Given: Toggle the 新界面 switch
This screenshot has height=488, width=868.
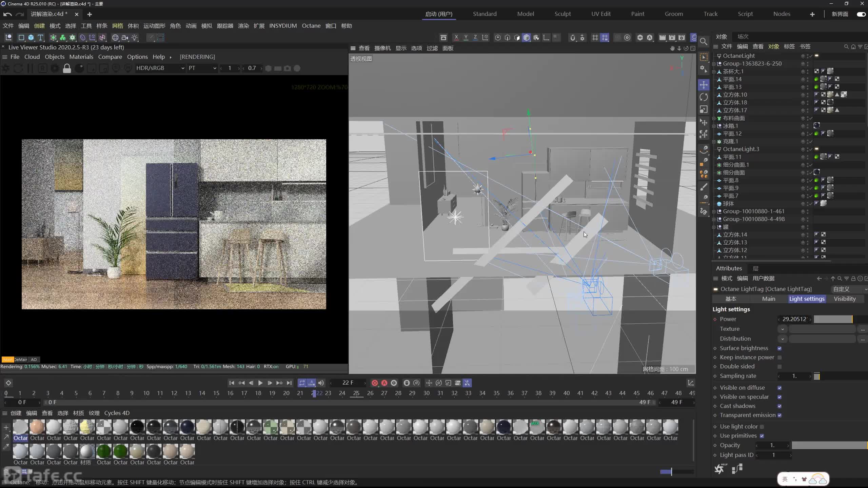Looking at the screenshot, I should point(861,14).
